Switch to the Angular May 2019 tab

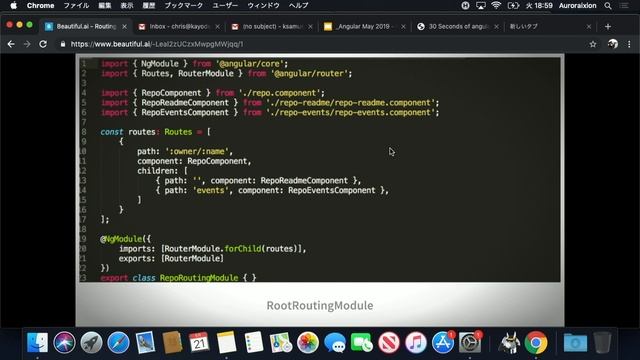(364, 27)
